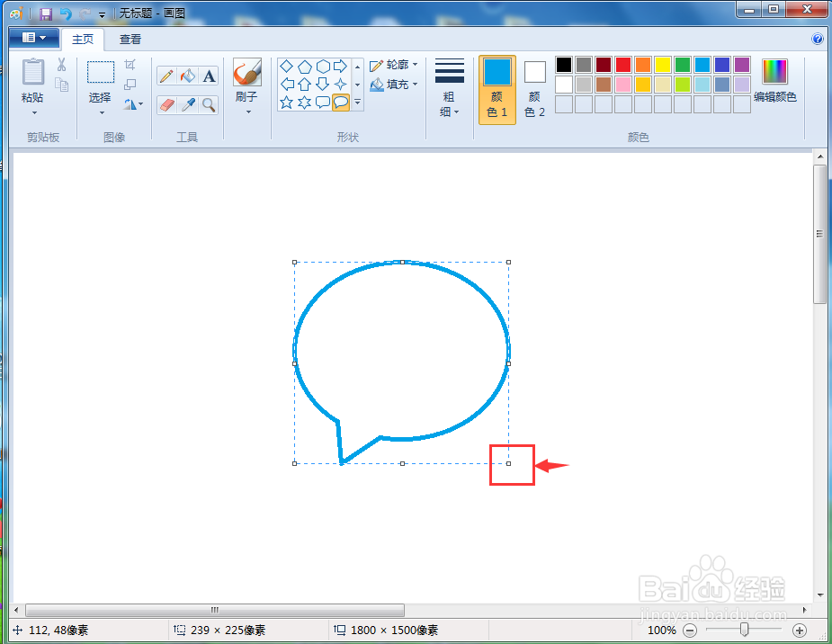Click the Cut scissors icon
This screenshot has height=644, width=832.
coord(61,65)
